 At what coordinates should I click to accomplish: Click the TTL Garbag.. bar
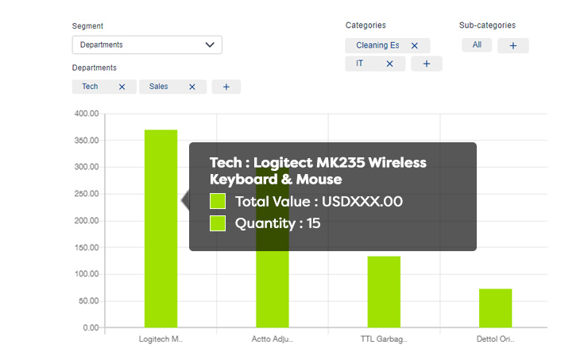[384, 292]
